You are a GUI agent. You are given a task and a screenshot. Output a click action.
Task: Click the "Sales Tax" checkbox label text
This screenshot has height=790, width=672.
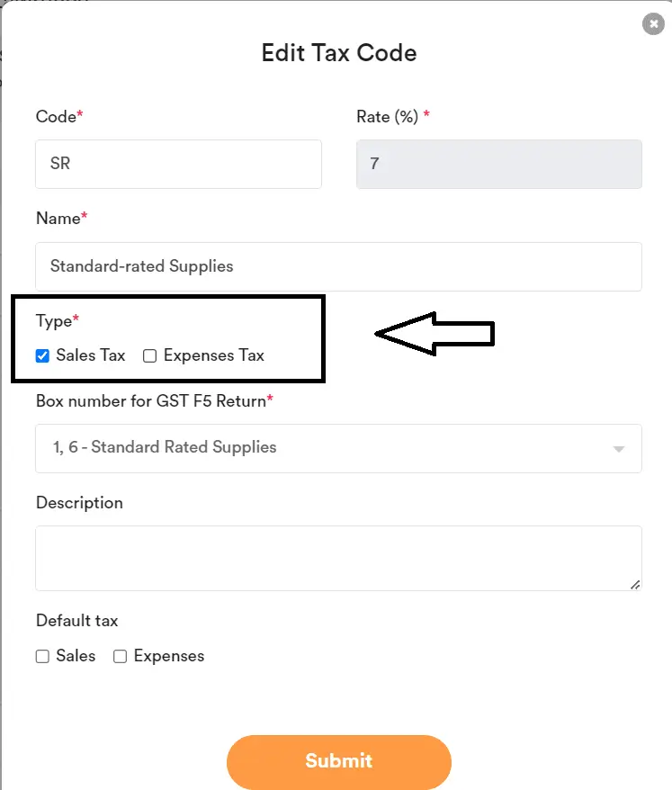90,355
